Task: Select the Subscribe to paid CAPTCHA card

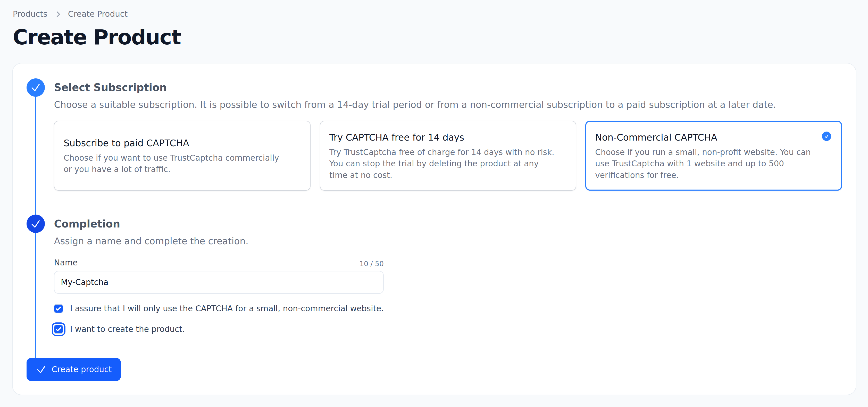Action: point(182,156)
